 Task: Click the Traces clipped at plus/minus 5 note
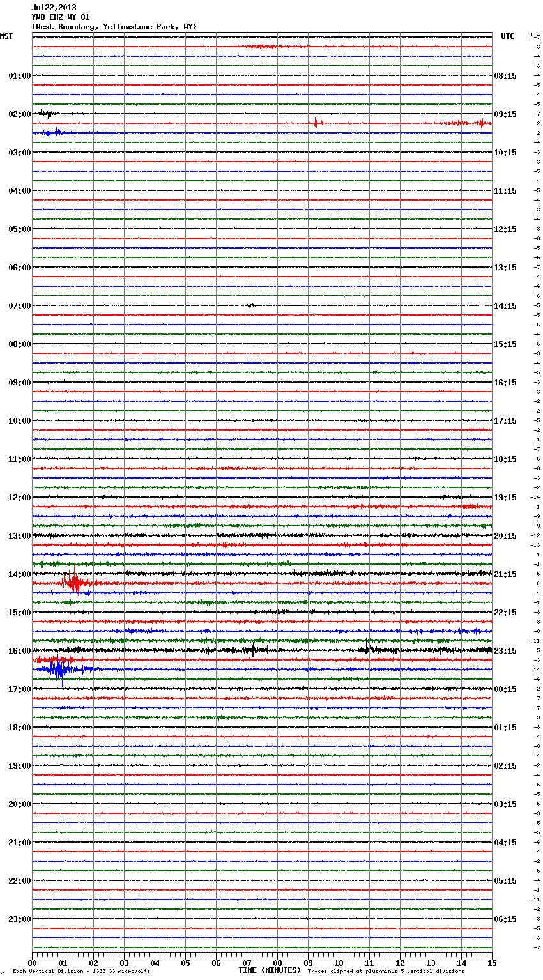coord(386,971)
